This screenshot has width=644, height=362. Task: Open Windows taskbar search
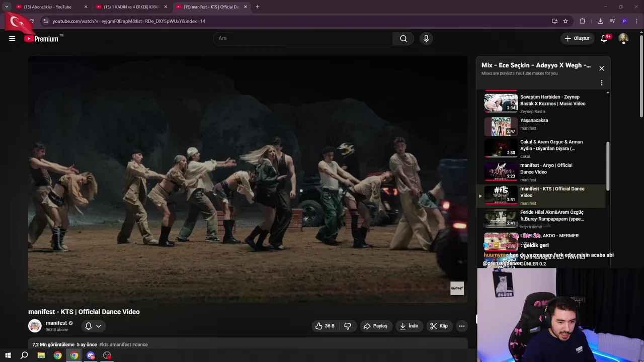(24, 355)
